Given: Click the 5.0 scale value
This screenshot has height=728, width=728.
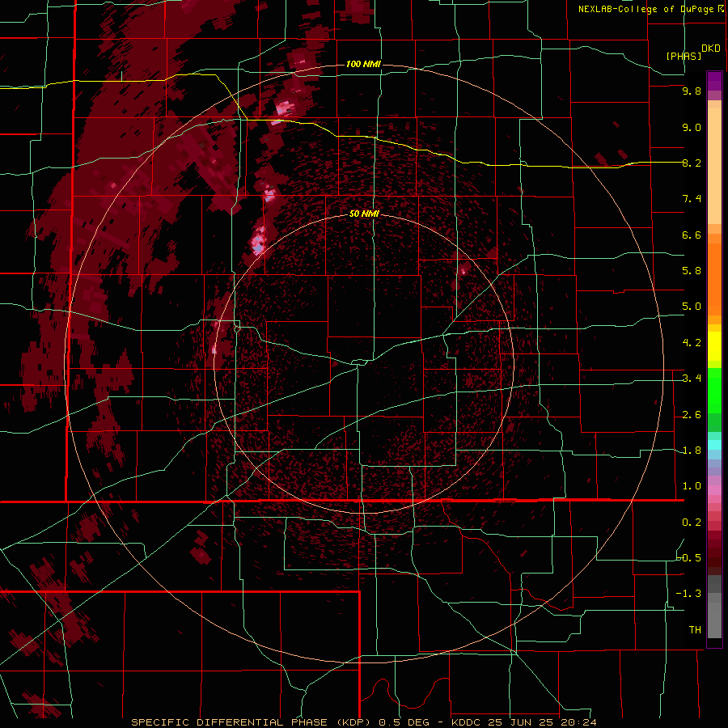Looking at the screenshot, I should pos(692,307).
